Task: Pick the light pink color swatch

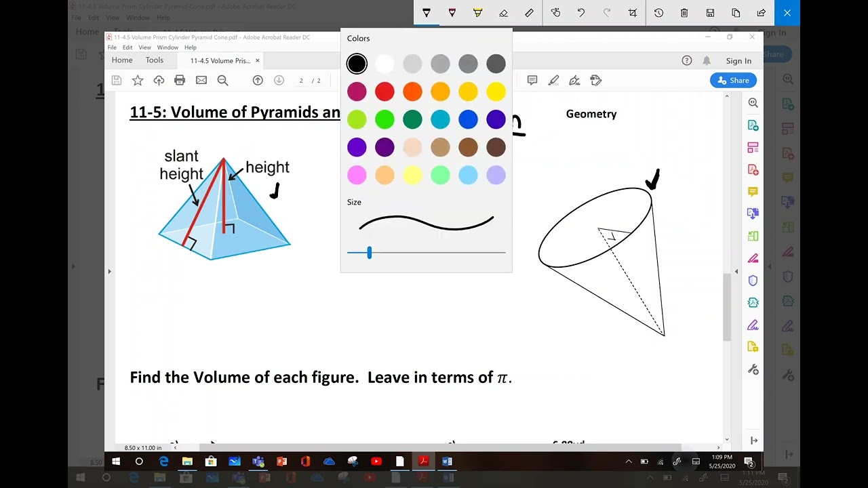Action: point(357,175)
